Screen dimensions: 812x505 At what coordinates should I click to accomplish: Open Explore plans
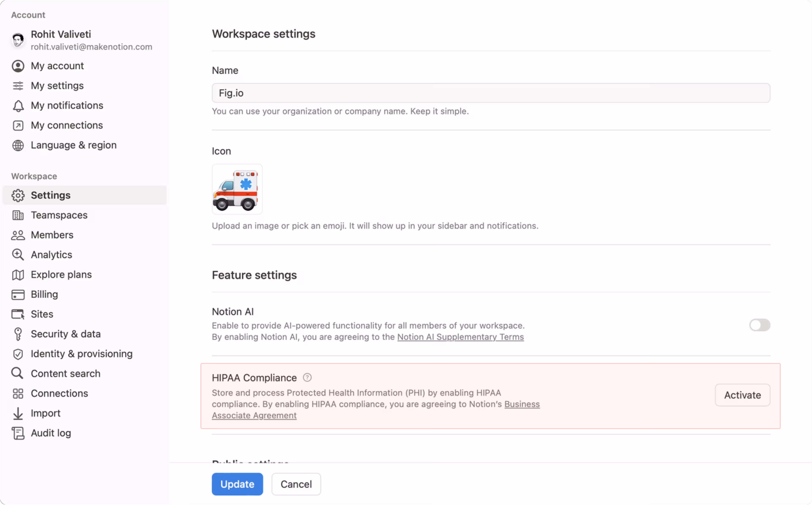(x=61, y=274)
